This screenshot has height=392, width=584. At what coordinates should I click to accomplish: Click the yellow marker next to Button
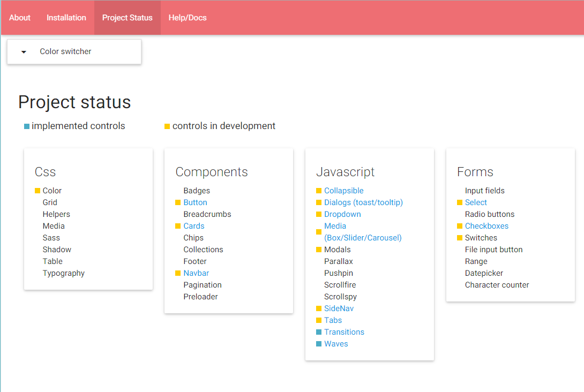[178, 202]
